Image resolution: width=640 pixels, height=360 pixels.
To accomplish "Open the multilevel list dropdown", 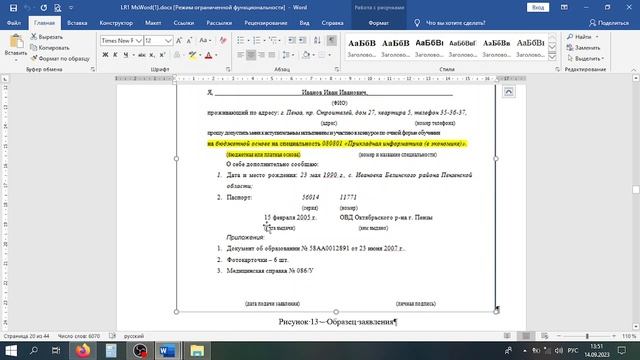I will coord(280,40).
